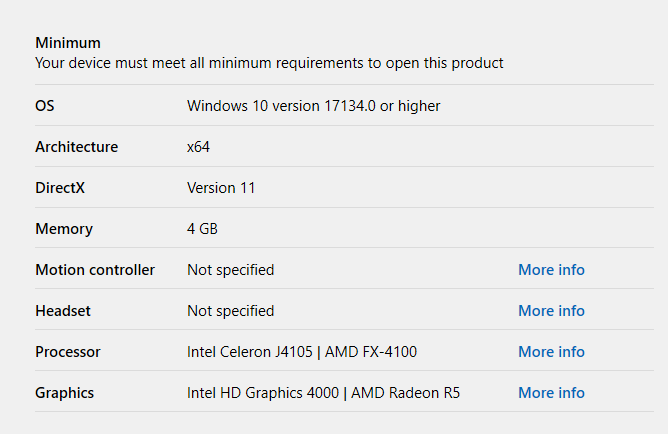Click the 4 GB memory value

(x=202, y=229)
